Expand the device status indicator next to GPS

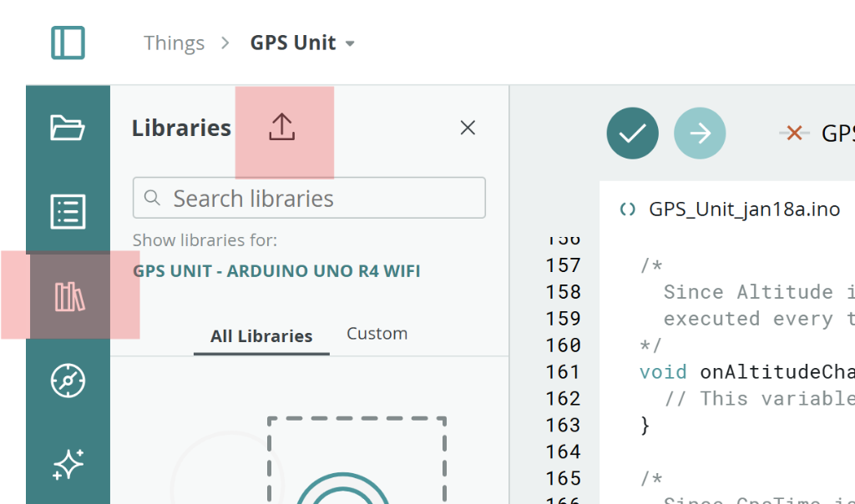click(793, 133)
